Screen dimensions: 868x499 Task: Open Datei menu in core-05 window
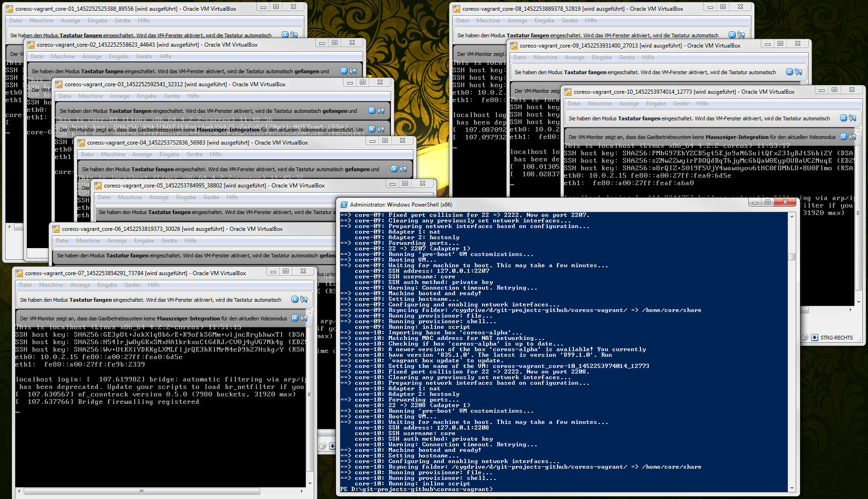(104, 197)
